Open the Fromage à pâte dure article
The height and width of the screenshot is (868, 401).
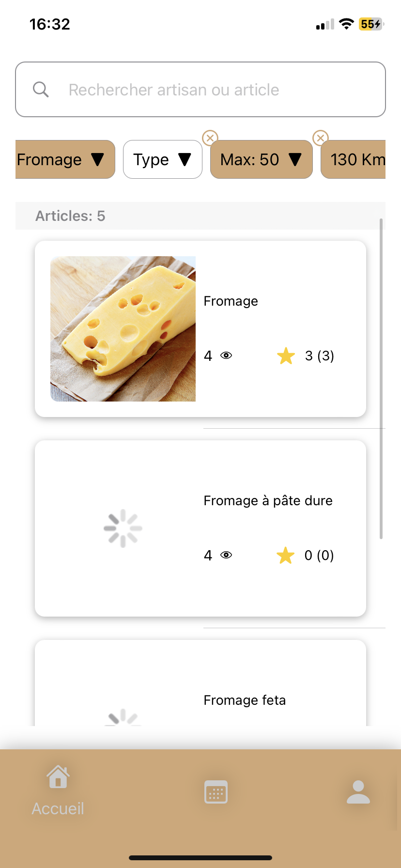(x=268, y=501)
